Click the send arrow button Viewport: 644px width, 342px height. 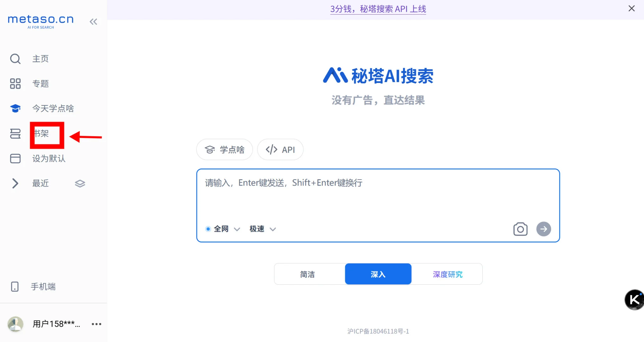coord(544,229)
